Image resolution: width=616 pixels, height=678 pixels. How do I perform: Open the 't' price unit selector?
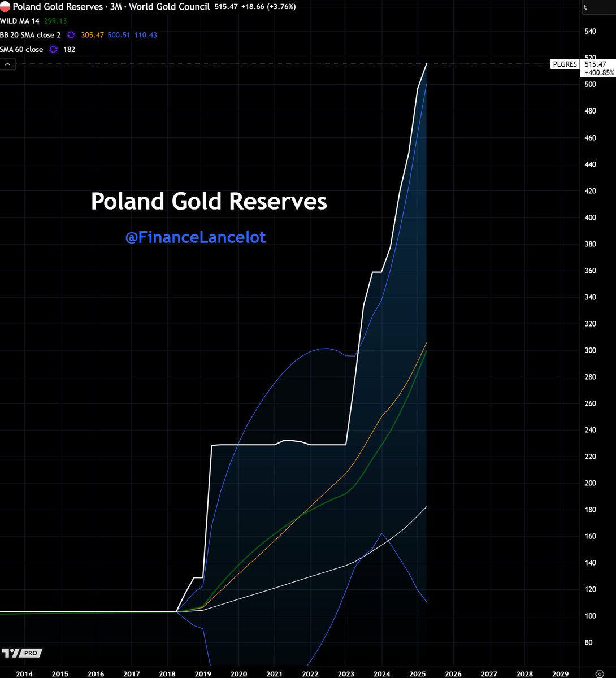[x=598, y=7]
